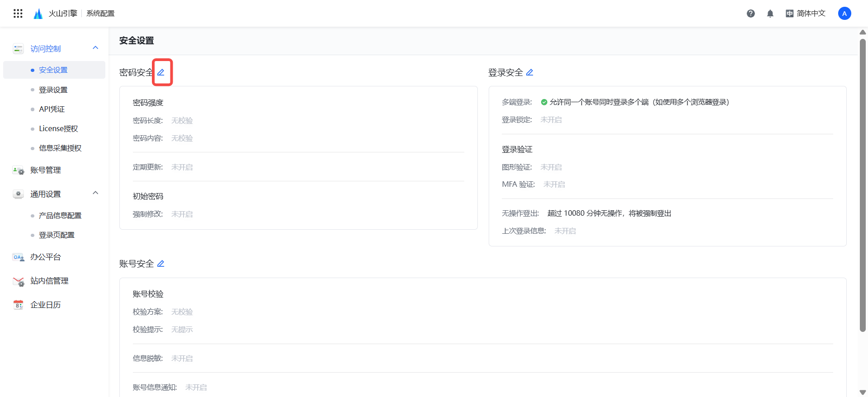Edit the 密码安全 section
The width and height of the screenshot is (868, 397).
(161, 72)
